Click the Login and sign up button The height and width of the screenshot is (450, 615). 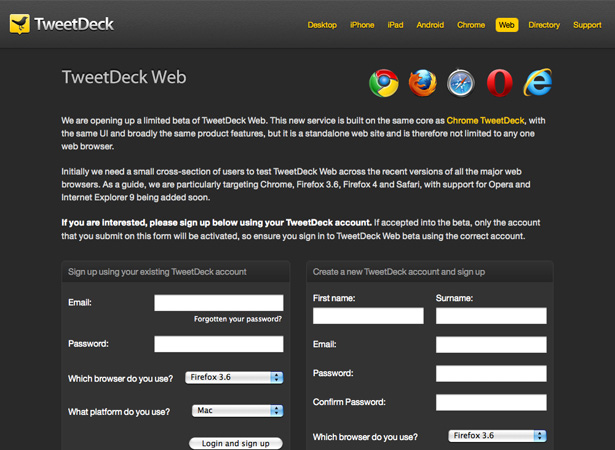click(x=236, y=443)
